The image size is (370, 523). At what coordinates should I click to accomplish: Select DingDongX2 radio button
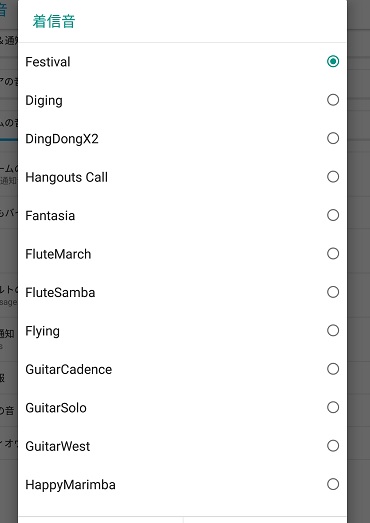[333, 138]
